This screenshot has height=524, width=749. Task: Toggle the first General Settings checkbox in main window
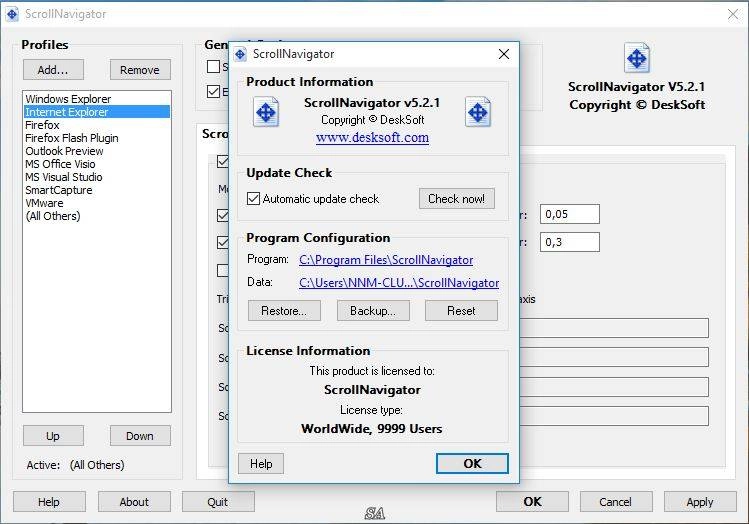pos(214,66)
